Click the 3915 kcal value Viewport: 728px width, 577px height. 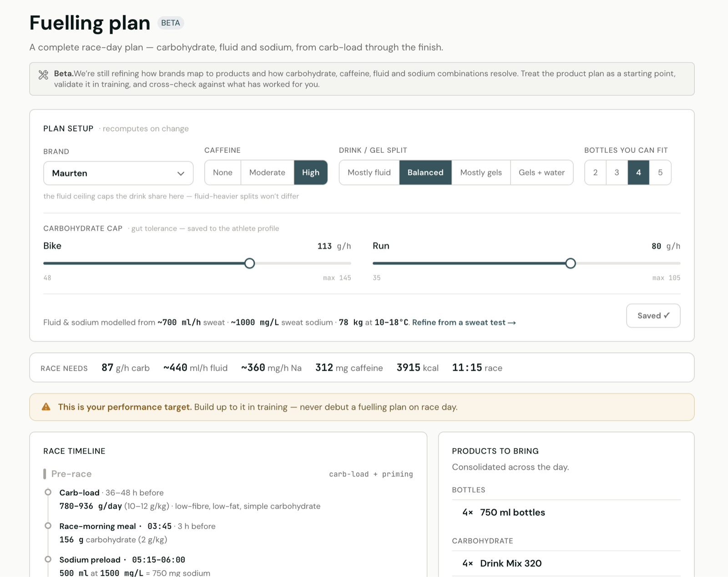(x=417, y=368)
